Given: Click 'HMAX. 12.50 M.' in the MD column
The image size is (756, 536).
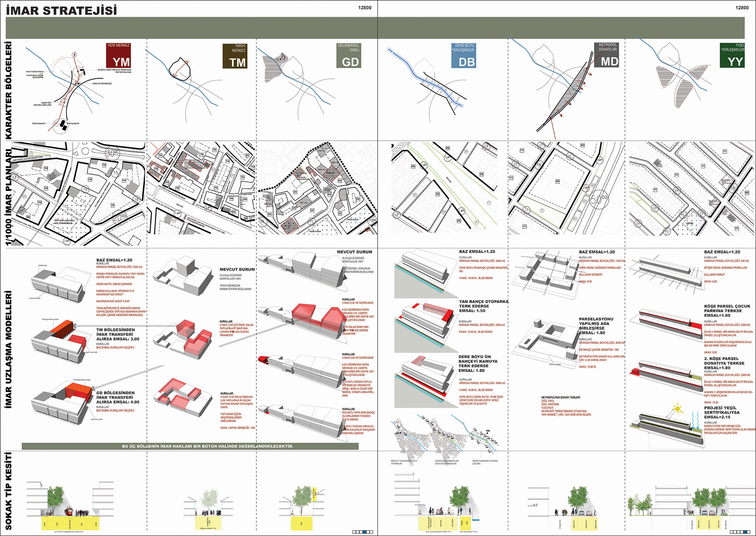Looking at the screenshot, I should click(587, 367).
